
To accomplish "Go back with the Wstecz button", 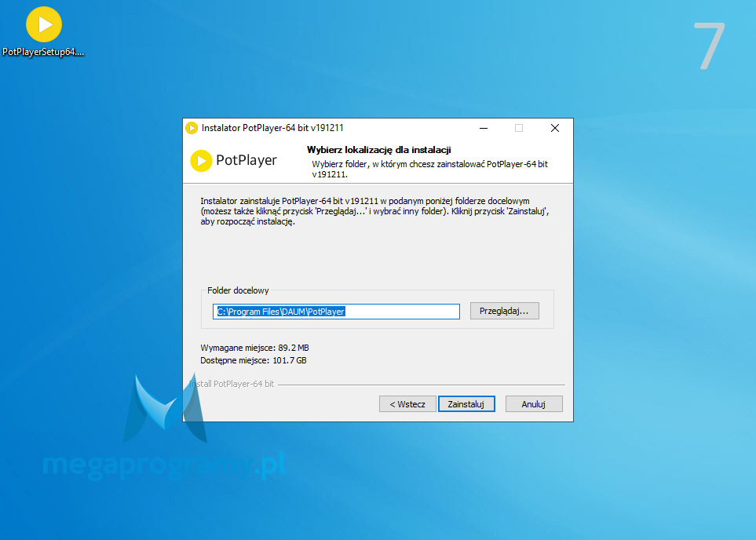I will 407,404.
